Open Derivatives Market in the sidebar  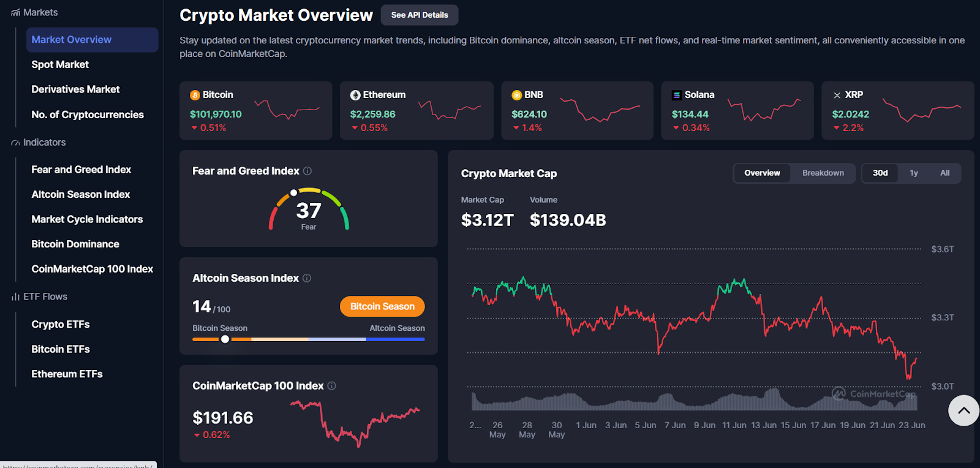tap(75, 89)
